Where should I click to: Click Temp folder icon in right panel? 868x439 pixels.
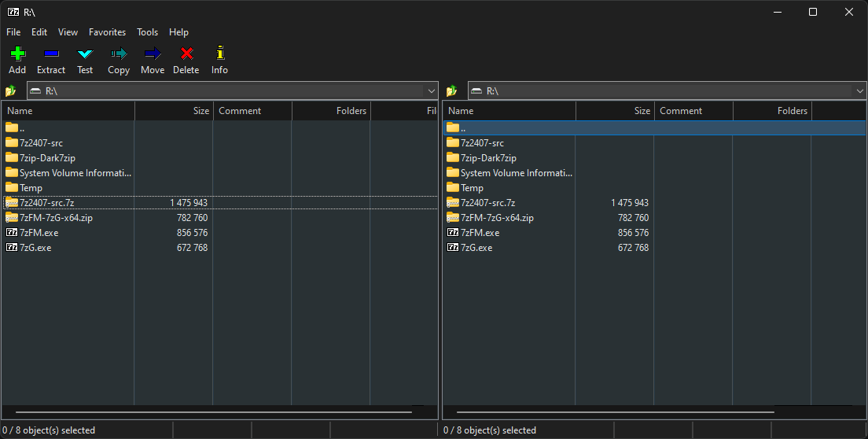click(x=453, y=188)
